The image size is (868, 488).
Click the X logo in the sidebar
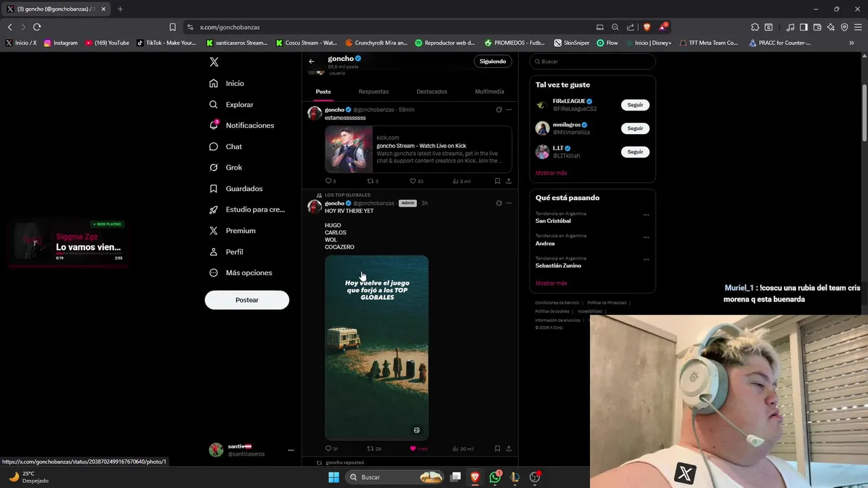coord(214,62)
